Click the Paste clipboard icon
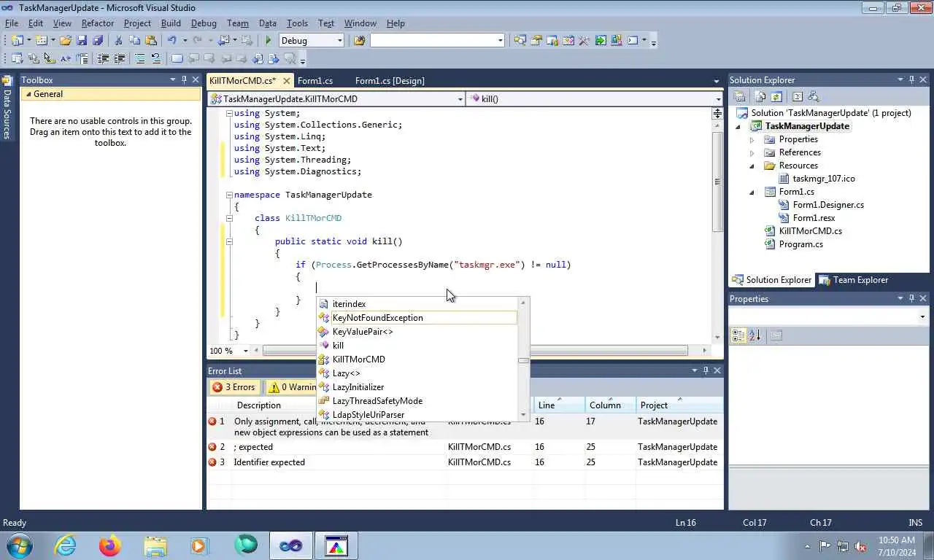Image resolution: width=934 pixels, height=560 pixels. [151, 41]
